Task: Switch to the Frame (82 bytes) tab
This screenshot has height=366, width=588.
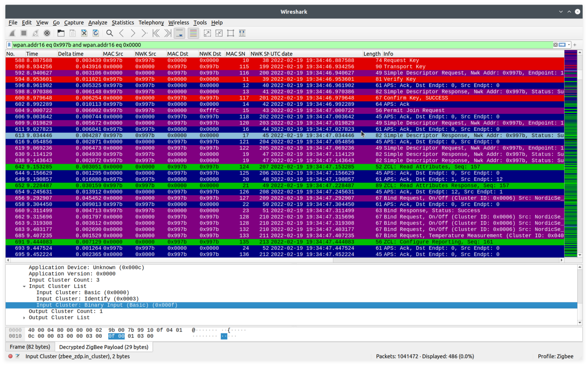Action: tap(30, 346)
